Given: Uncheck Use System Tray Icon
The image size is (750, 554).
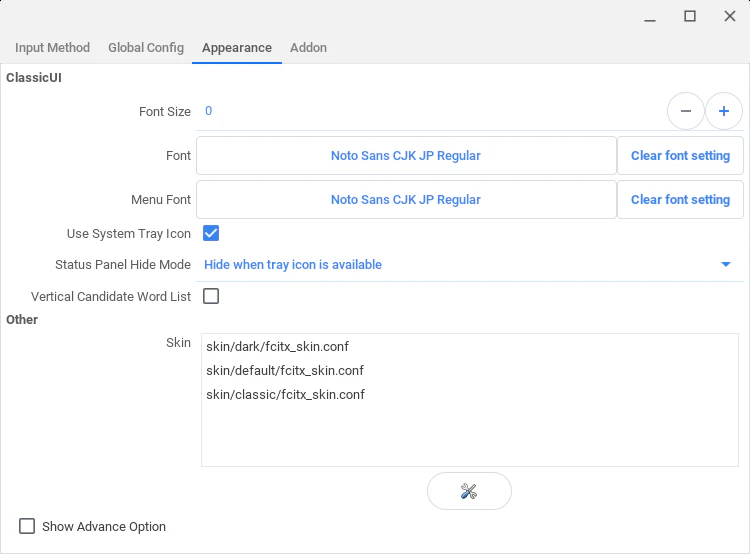Looking at the screenshot, I should coord(211,233).
